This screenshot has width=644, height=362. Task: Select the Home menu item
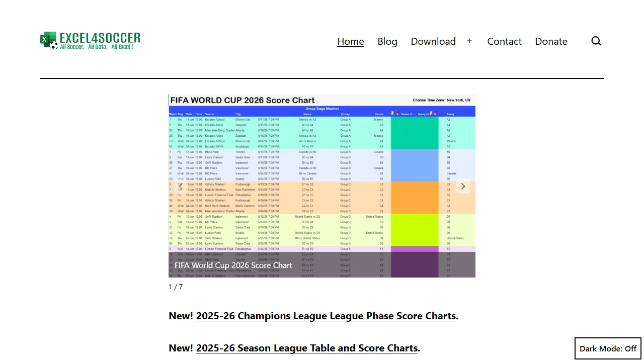[350, 41]
